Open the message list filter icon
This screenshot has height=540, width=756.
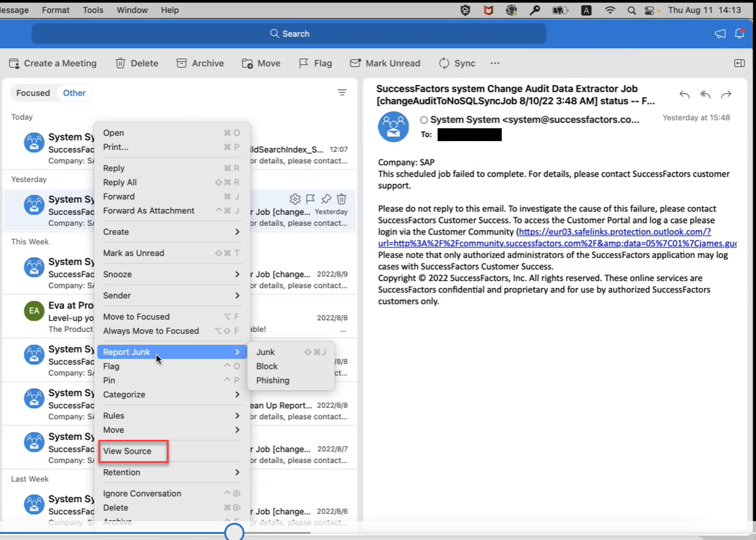pos(342,93)
